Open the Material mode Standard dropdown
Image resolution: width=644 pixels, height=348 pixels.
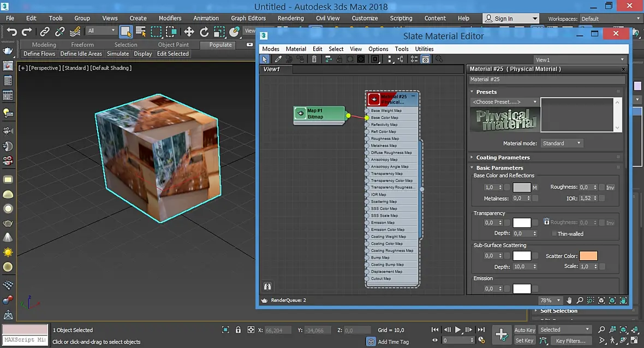pos(562,143)
